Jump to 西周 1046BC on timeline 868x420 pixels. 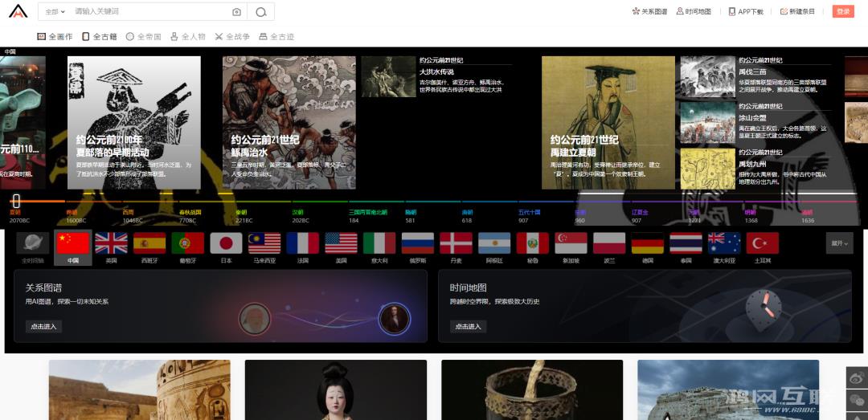pos(133,216)
